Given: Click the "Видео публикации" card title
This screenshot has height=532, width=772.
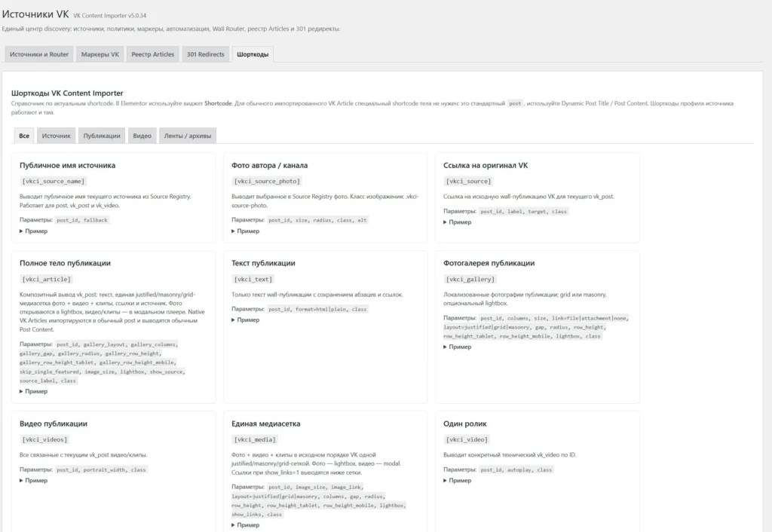Looking at the screenshot, I should [54, 423].
